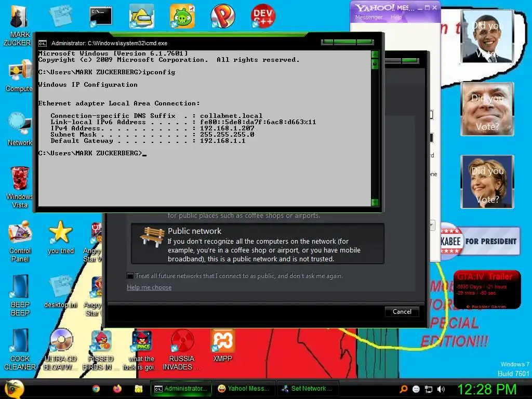
Task: Check 'Treat all future networks' as public box
Action: coord(130,275)
